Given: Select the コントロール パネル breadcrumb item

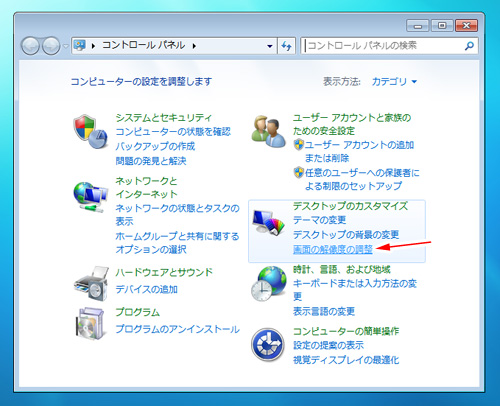Looking at the screenshot, I should point(143,45).
